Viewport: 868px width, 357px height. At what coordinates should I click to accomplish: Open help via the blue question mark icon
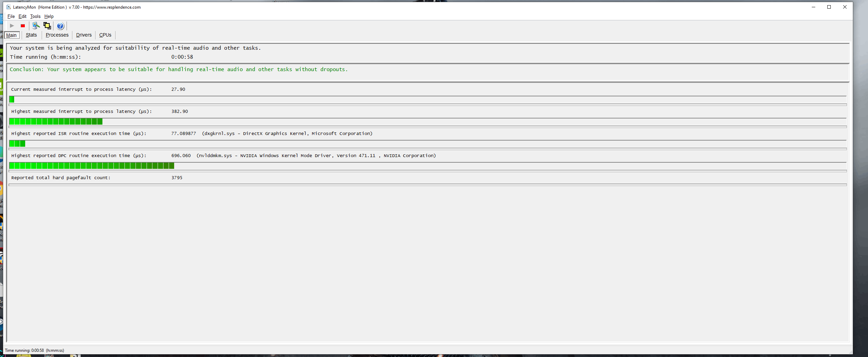coord(60,26)
